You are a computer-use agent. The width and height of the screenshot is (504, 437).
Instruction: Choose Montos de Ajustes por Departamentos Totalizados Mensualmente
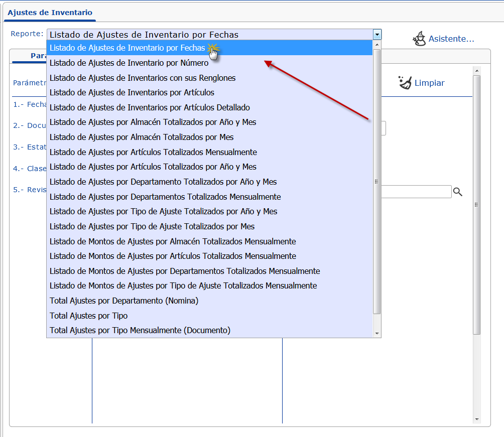pos(209,271)
